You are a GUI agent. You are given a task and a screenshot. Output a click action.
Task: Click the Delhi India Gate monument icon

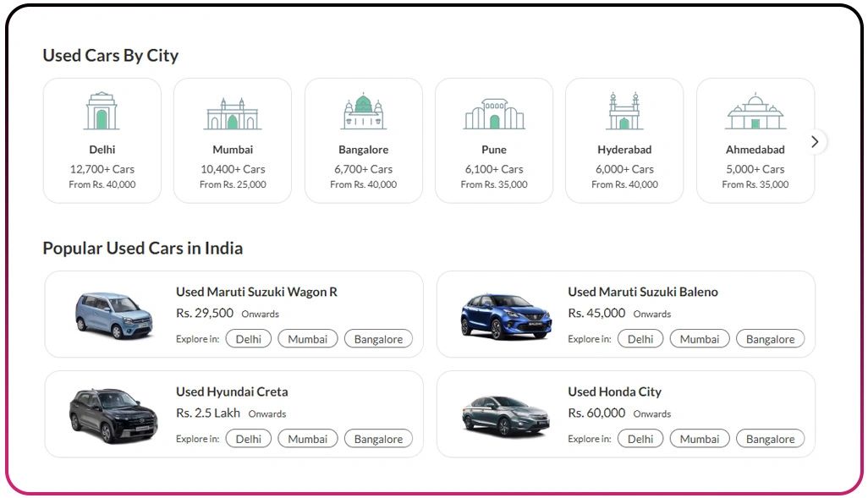[102, 112]
